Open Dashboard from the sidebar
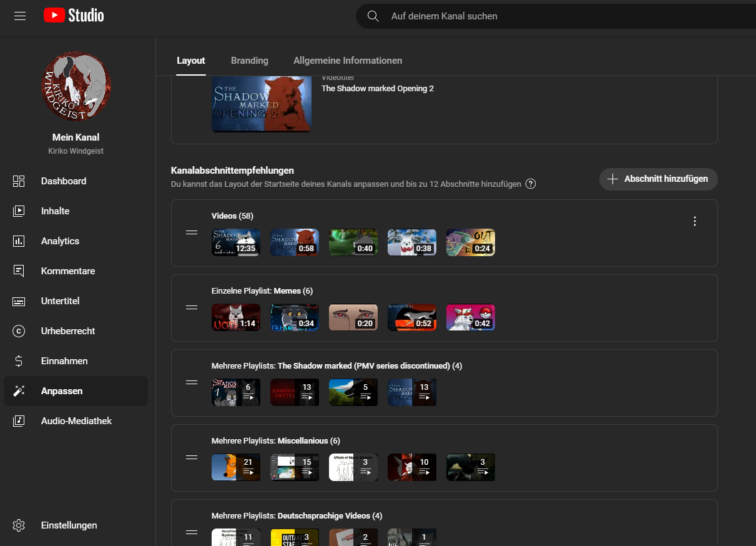The height and width of the screenshot is (546, 756). click(64, 181)
